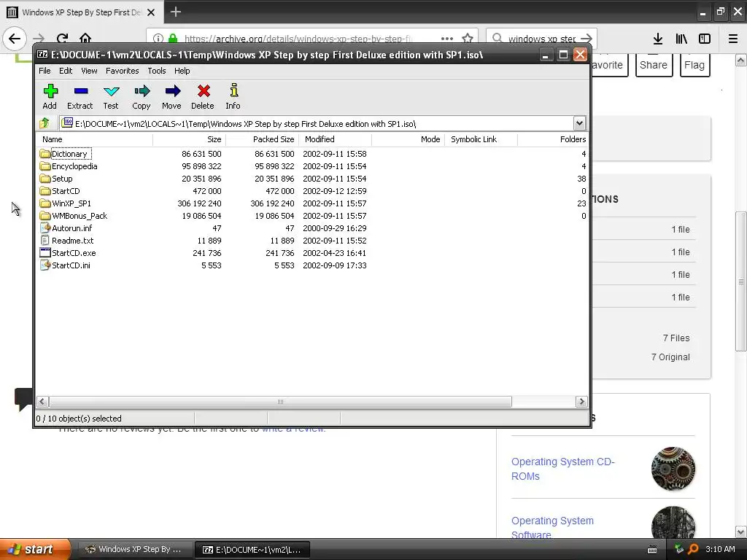Sort the list by Size column

pyautogui.click(x=189, y=139)
